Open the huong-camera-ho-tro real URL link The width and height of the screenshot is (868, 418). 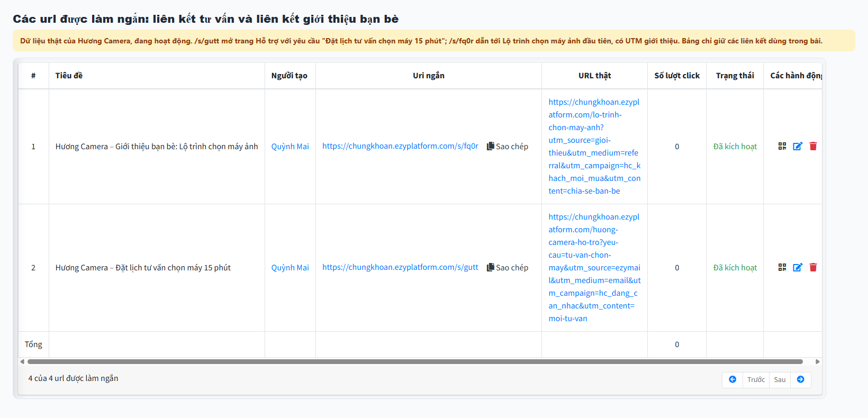pos(594,268)
